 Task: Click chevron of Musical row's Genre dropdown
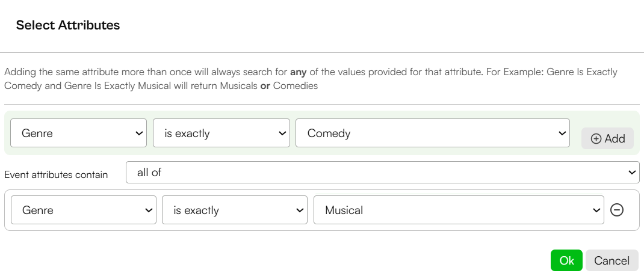click(148, 210)
